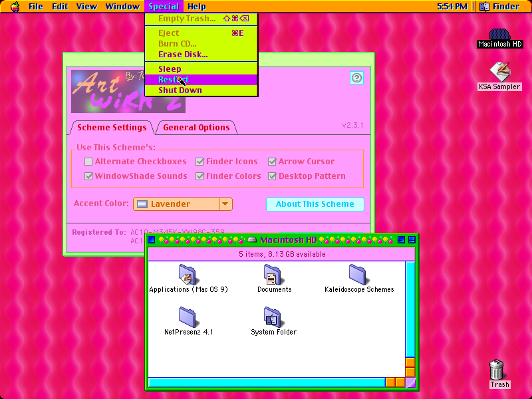The height and width of the screenshot is (399, 532).
Task: Collapse Macintosh HD window with windowshade box
Action: [x=412, y=240]
